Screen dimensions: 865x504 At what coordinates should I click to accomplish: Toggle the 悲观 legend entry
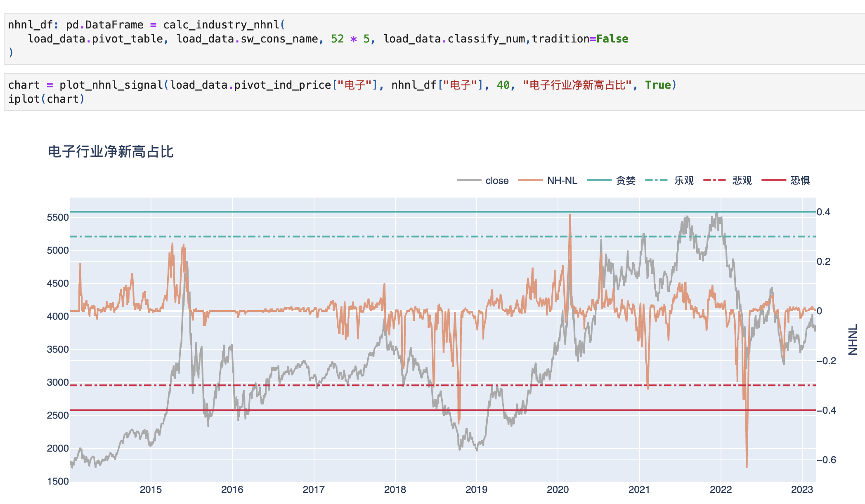(742, 181)
